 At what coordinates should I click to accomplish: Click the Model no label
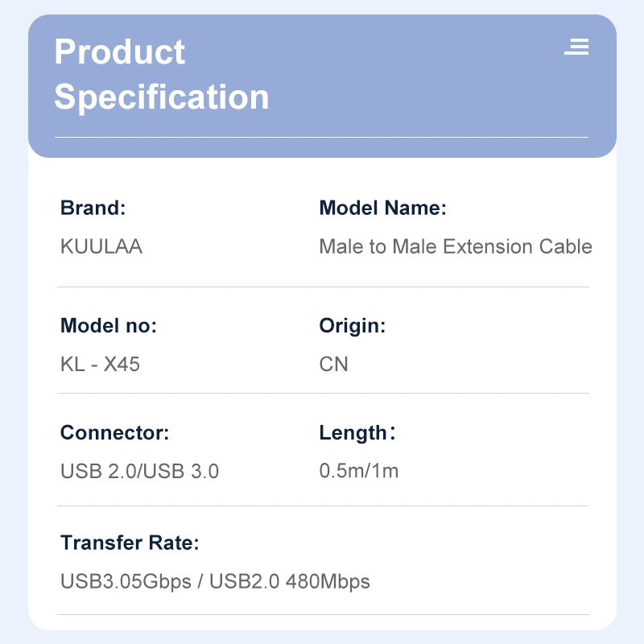point(109,326)
